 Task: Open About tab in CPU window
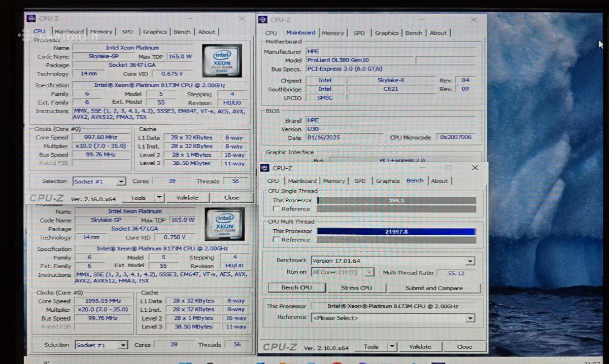pyautogui.click(x=207, y=32)
